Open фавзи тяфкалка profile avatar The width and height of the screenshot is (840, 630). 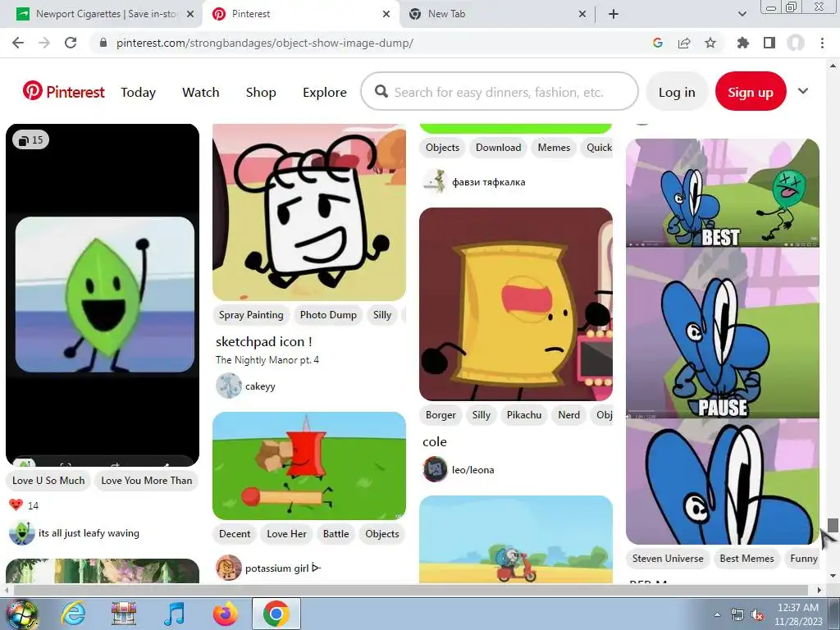435,181
